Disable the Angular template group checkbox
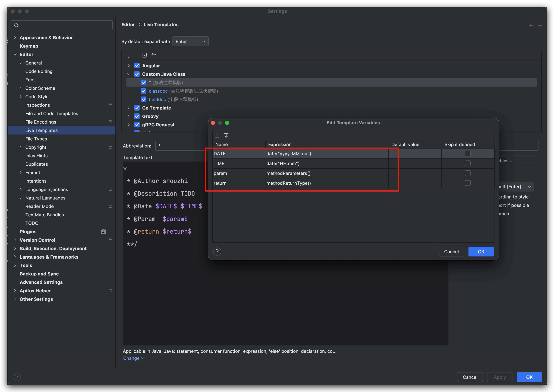The image size is (554, 392). (x=137, y=66)
